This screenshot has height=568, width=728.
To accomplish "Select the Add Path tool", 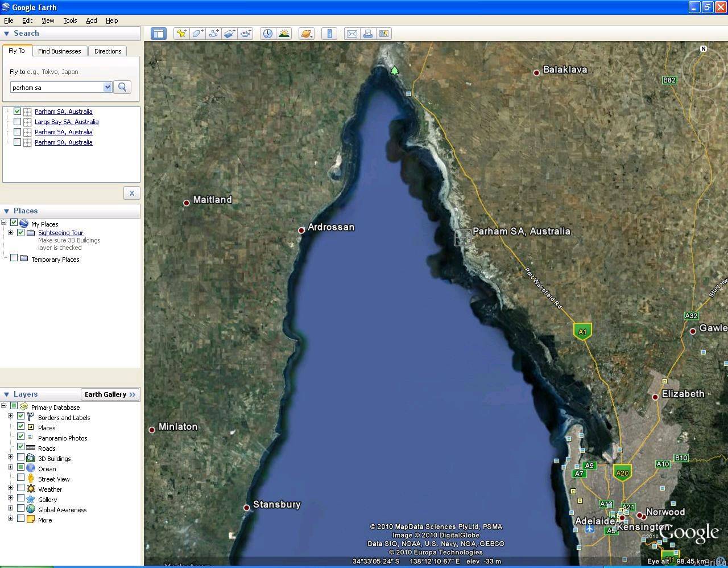I will 214,34.
